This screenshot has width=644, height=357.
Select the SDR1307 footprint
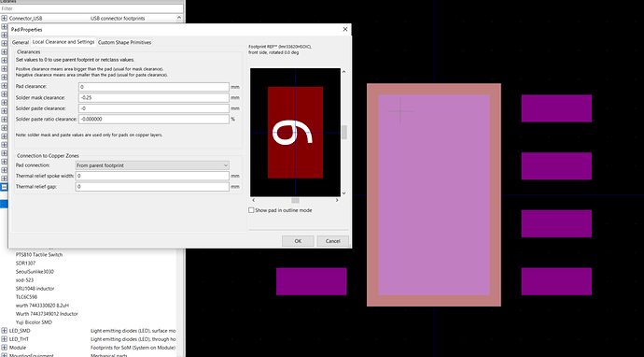[x=25, y=264]
